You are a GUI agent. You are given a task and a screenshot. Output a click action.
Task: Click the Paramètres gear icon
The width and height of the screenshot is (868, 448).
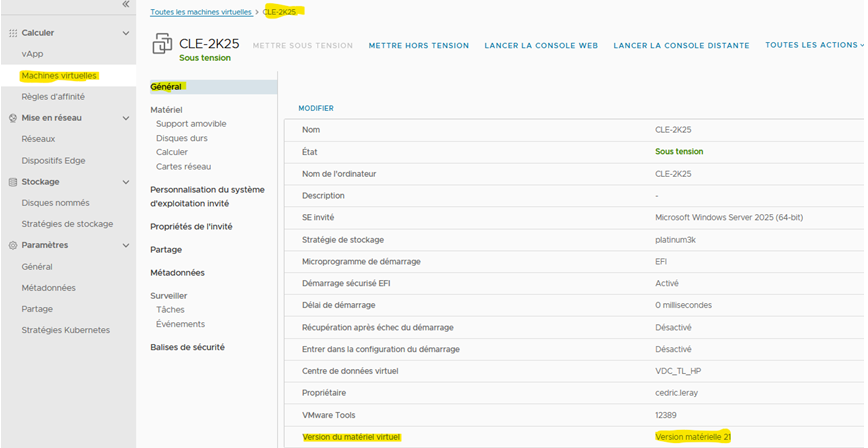(13, 245)
